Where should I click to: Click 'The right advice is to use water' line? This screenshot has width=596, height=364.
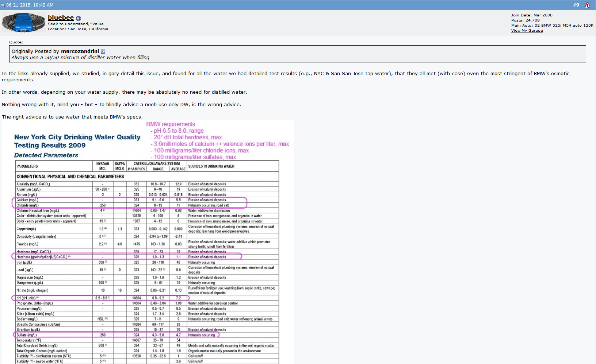tap(72, 117)
